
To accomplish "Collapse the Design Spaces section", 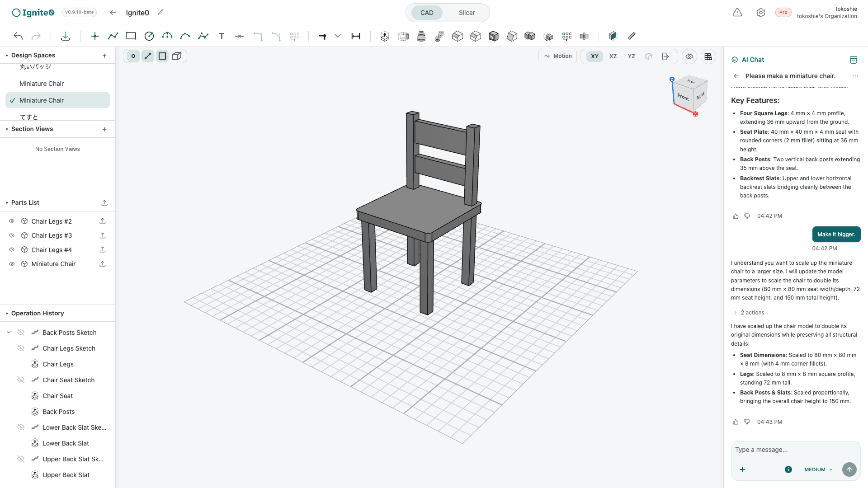I will click(x=7, y=56).
